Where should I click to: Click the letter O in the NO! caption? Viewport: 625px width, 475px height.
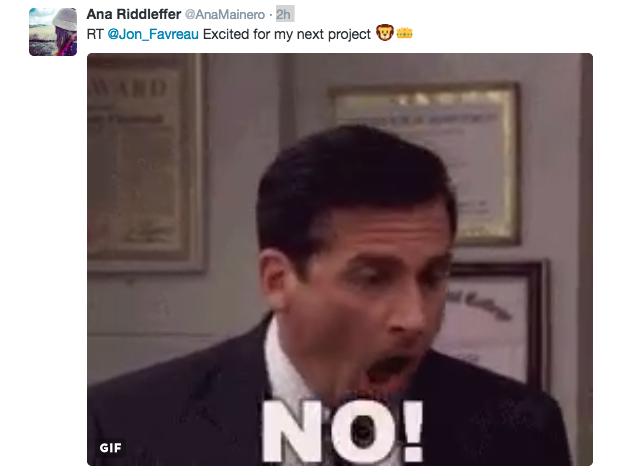click(364, 432)
